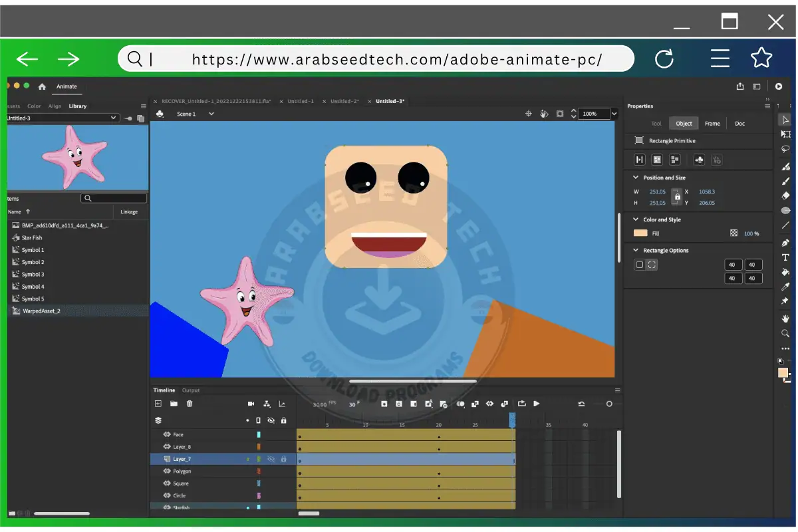The height and width of the screenshot is (532, 798).
Task: Hide all layers with the eye column icon
Action: [271, 420]
